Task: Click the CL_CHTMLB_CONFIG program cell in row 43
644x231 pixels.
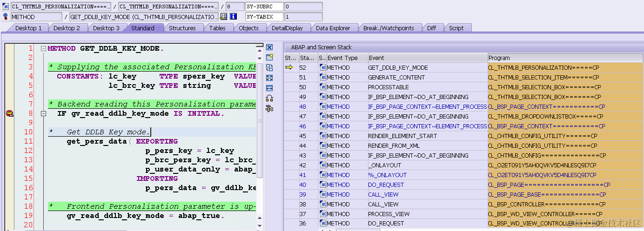Action: coord(565,155)
